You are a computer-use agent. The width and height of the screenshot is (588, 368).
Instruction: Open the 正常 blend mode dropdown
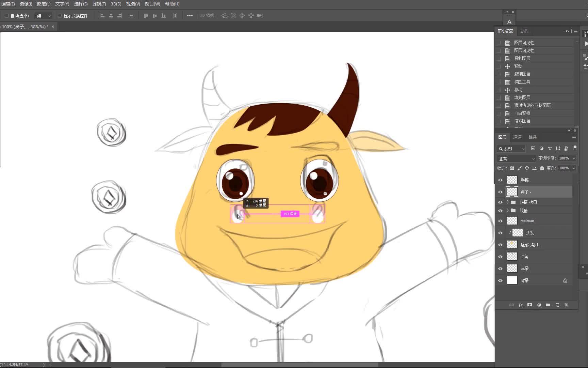point(516,159)
